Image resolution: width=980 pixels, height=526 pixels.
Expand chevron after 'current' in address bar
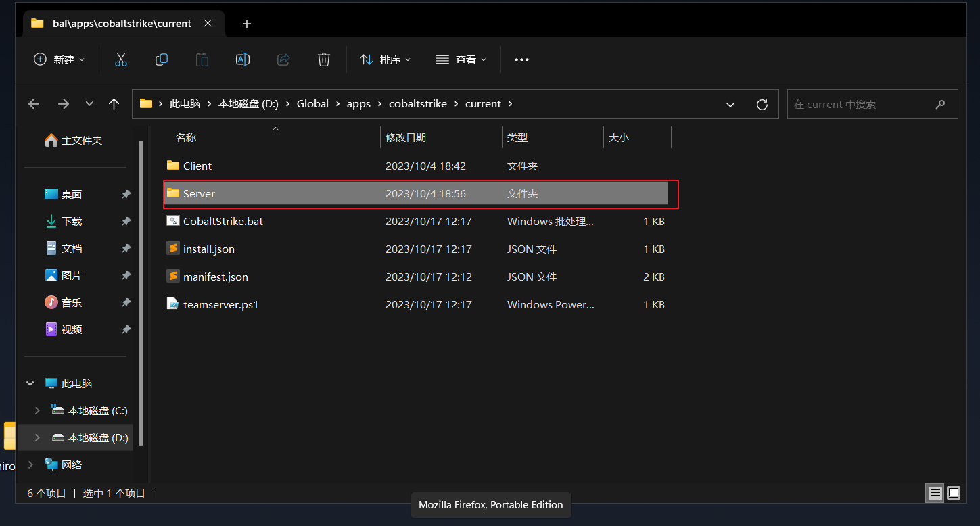point(511,104)
